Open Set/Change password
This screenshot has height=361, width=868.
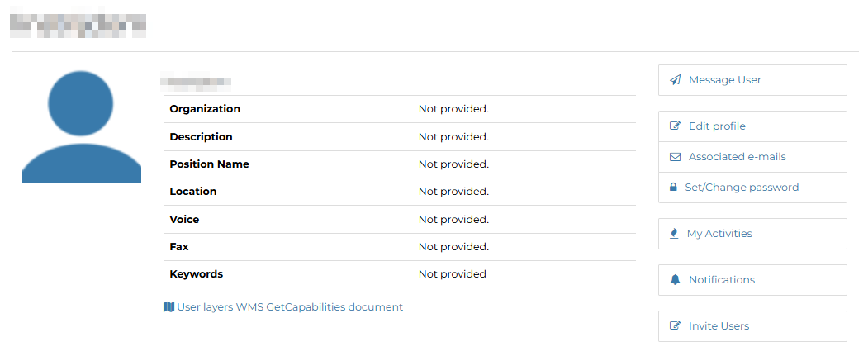pos(752,188)
